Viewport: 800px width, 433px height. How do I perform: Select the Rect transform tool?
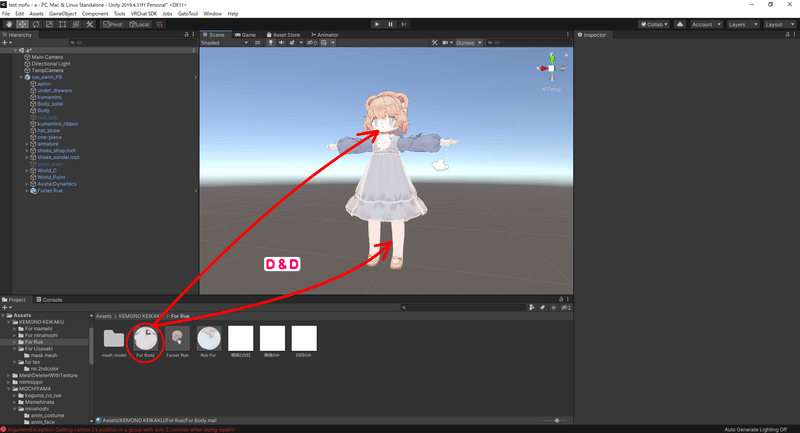click(x=62, y=24)
